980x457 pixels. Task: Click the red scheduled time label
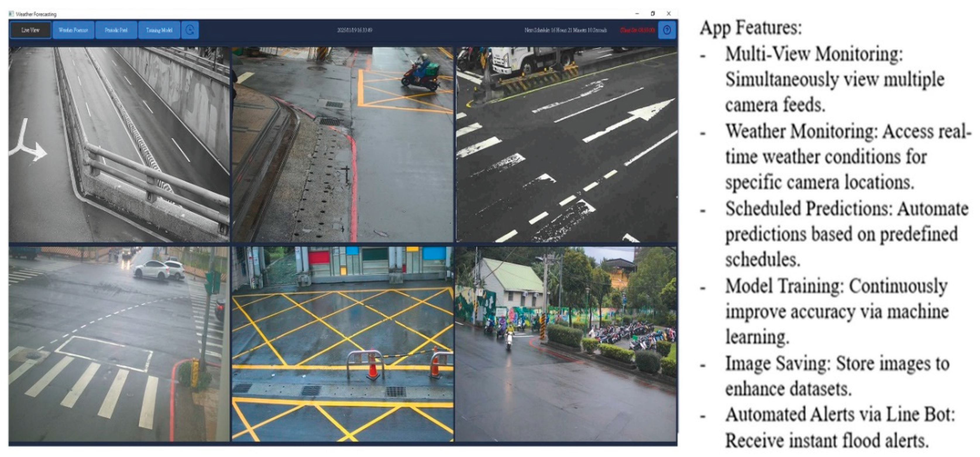point(638,30)
